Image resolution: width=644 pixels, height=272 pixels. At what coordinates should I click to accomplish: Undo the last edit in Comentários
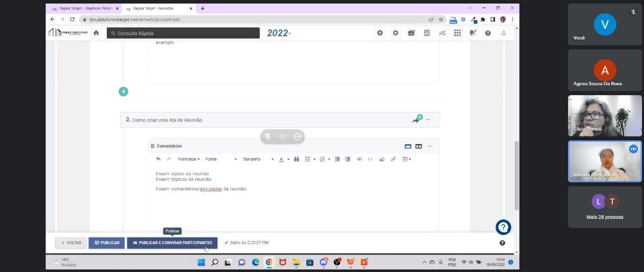click(158, 159)
